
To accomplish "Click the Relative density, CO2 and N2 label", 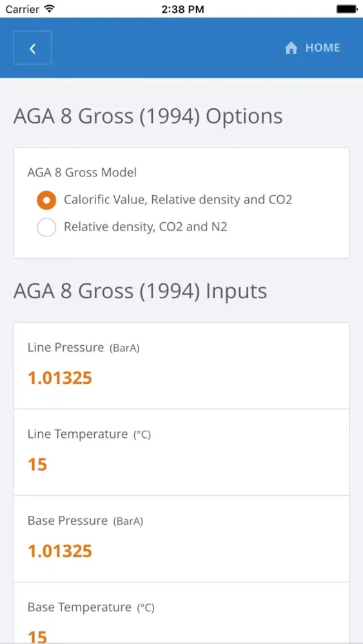I will tap(146, 227).
